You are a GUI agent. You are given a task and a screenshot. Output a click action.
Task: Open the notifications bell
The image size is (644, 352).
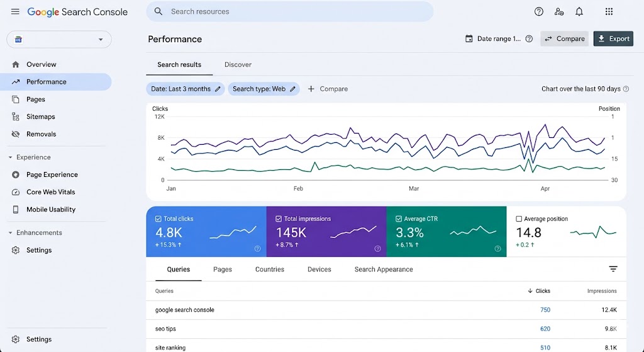pos(579,11)
